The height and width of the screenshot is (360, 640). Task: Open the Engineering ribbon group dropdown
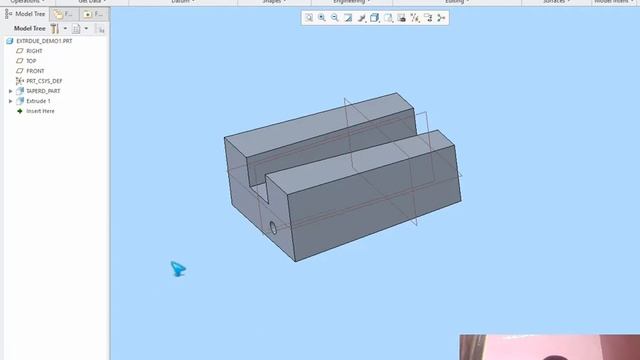[x=352, y=2]
